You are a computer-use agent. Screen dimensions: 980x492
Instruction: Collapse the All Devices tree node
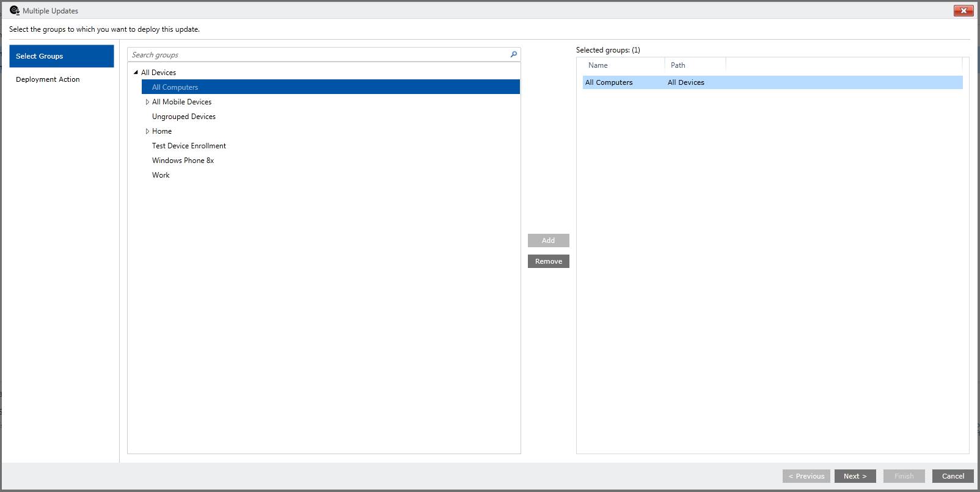(136, 73)
